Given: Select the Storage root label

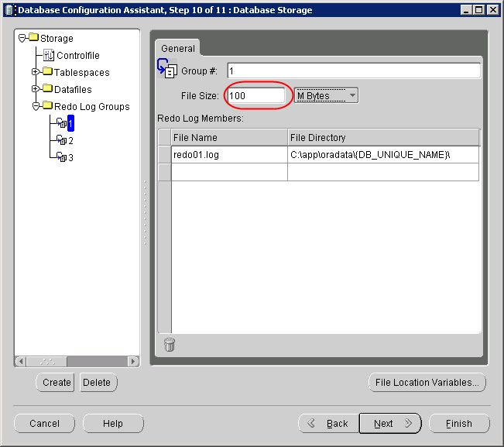Looking at the screenshot, I should 57,38.
